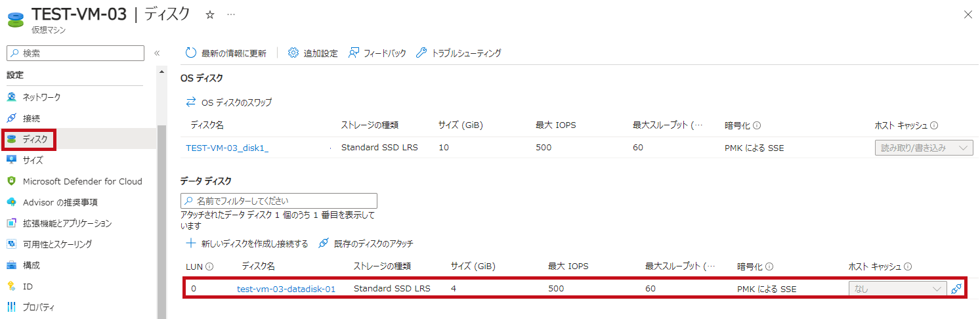Open the test-vm-03-datadisk-01 link

tap(286, 289)
